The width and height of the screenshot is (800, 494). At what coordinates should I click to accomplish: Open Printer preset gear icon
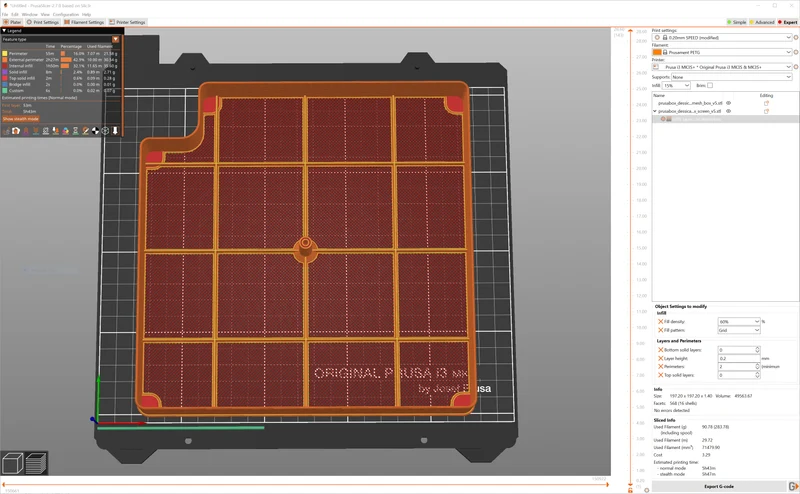pyautogui.click(x=796, y=67)
